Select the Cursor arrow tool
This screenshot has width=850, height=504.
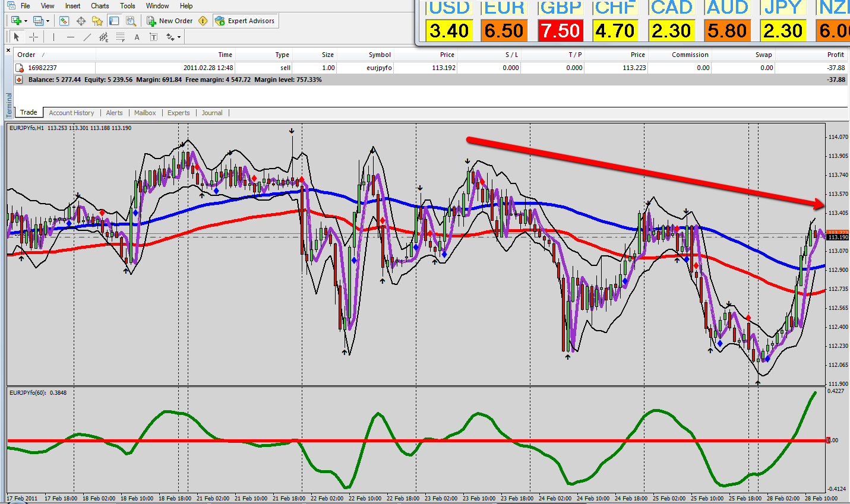point(17,37)
